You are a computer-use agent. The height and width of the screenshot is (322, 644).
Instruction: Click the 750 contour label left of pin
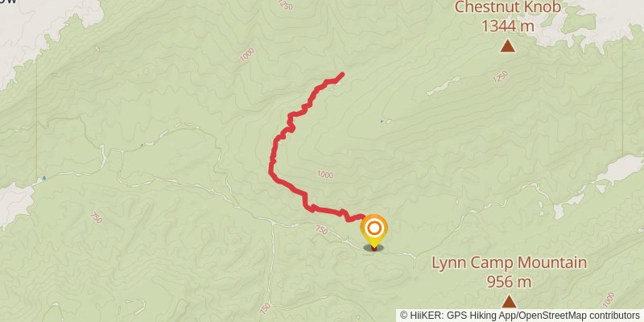(321, 230)
